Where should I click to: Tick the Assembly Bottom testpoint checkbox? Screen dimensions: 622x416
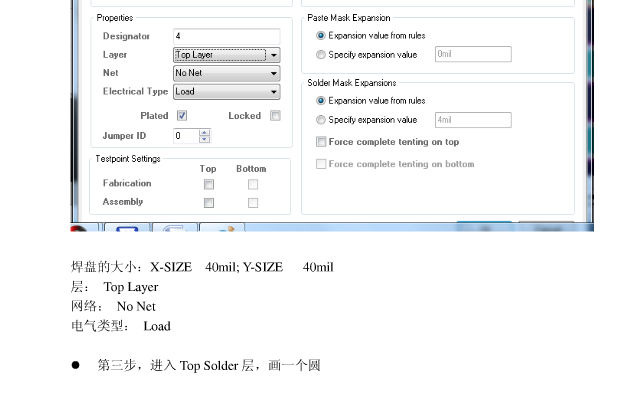[253, 203]
